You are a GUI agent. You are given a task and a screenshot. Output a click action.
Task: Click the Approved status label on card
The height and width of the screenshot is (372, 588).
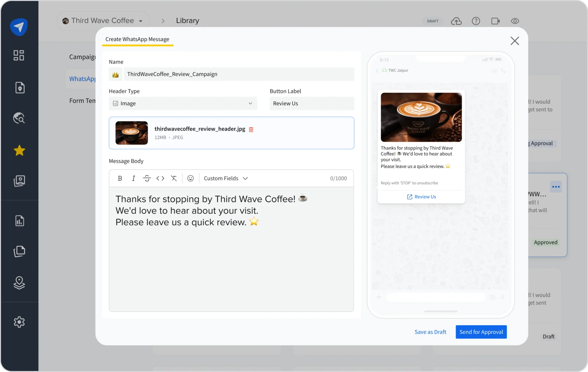545,242
